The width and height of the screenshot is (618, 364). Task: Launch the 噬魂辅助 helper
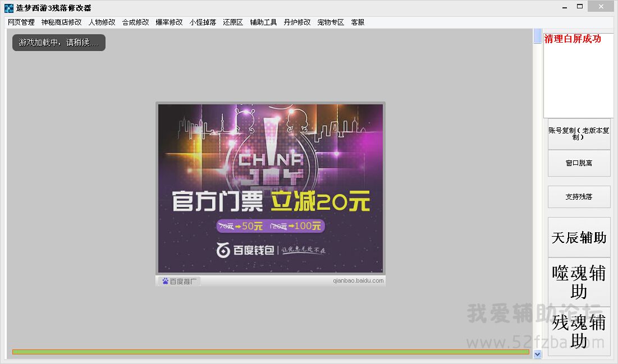(x=579, y=283)
